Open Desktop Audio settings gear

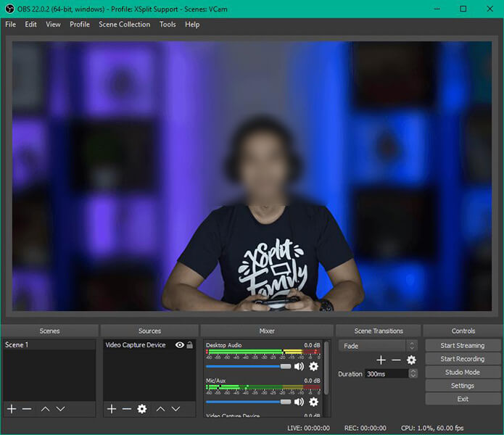[314, 366]
